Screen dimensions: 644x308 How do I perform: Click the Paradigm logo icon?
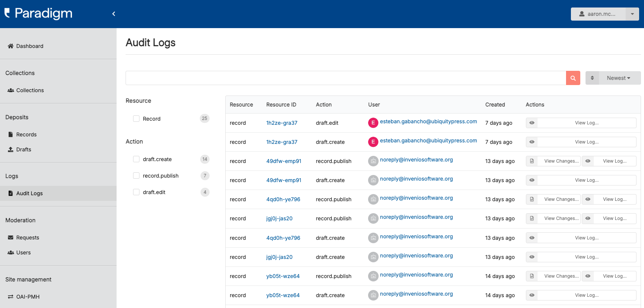pyautogui.click(x=7, y=13)
